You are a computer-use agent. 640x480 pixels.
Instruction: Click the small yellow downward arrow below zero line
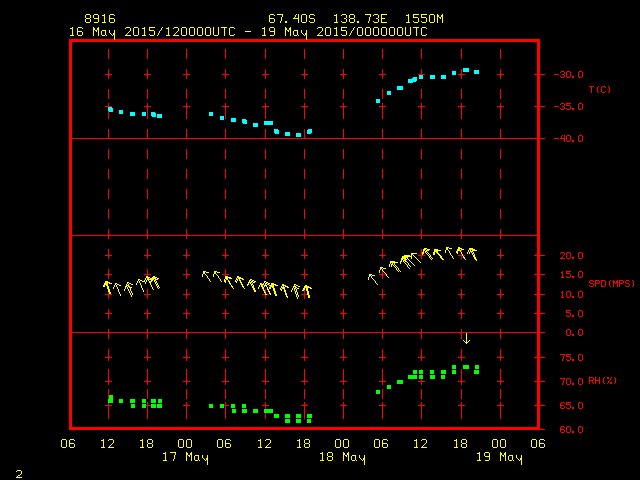point(466,339)
